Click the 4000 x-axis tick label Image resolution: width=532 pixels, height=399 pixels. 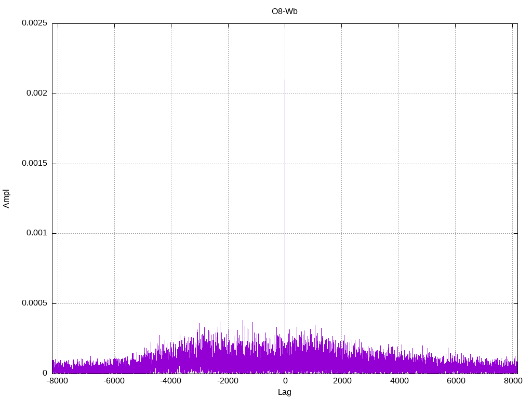[398, 381]
